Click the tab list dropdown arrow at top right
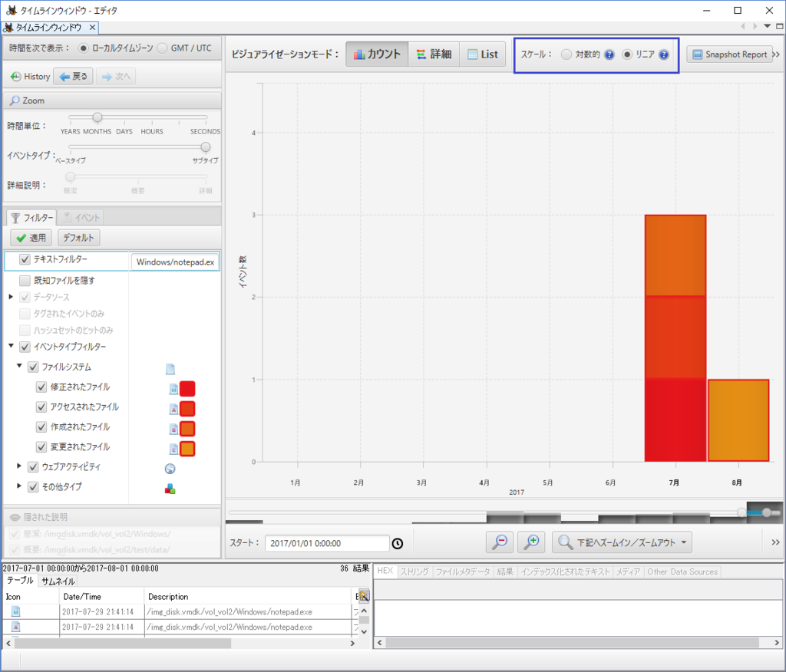Screen dimensions: 786x672 pos(768,26)
